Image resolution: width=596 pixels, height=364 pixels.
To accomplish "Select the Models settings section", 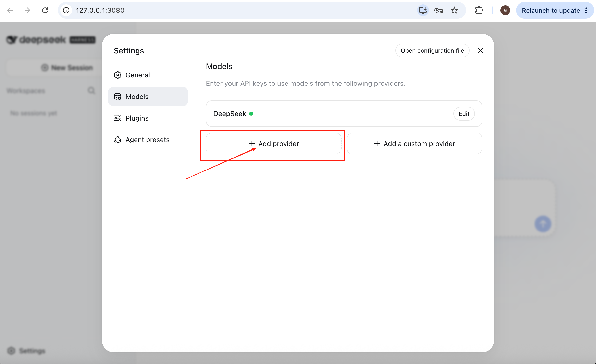I will (x=148, y=97).
